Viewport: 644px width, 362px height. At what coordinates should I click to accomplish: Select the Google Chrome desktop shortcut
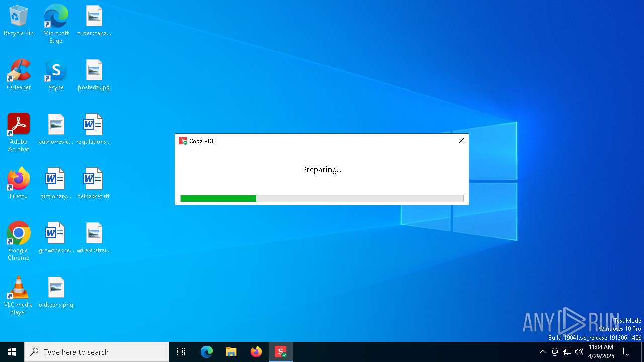19,241
